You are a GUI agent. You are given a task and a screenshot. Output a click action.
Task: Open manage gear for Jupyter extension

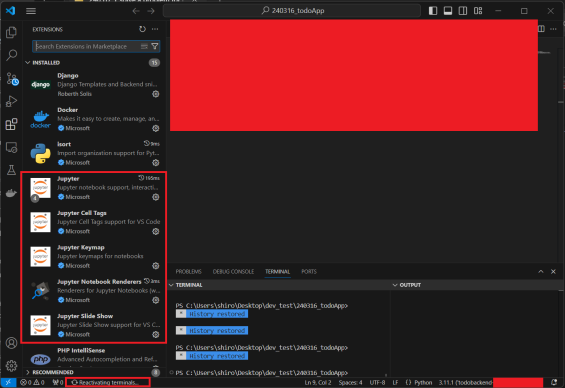coord(156,197)
